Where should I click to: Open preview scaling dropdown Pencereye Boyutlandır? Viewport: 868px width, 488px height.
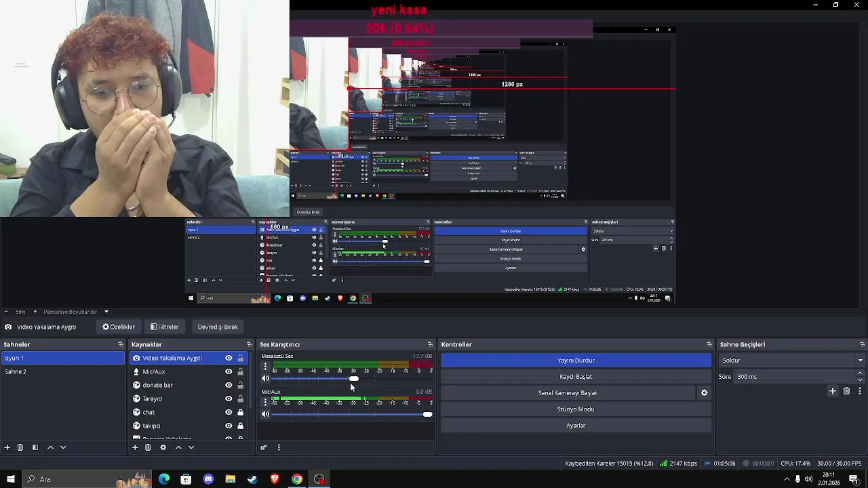tap(76, 312)
